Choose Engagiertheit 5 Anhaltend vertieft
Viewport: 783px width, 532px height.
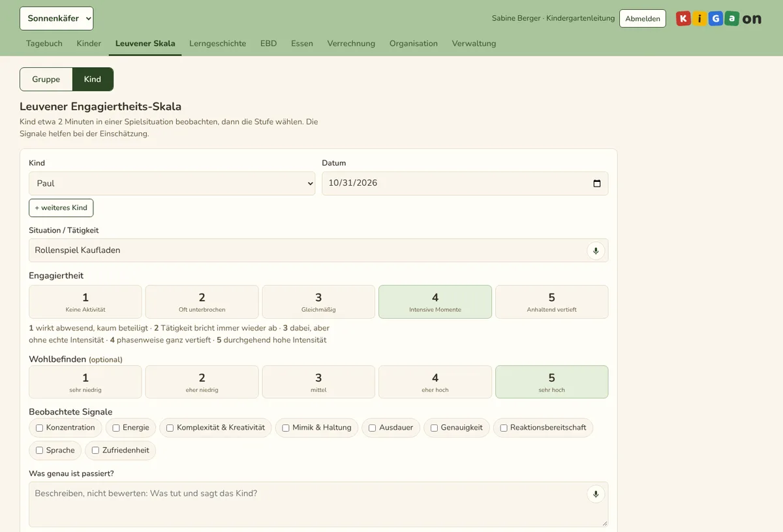tap(552, 302)
